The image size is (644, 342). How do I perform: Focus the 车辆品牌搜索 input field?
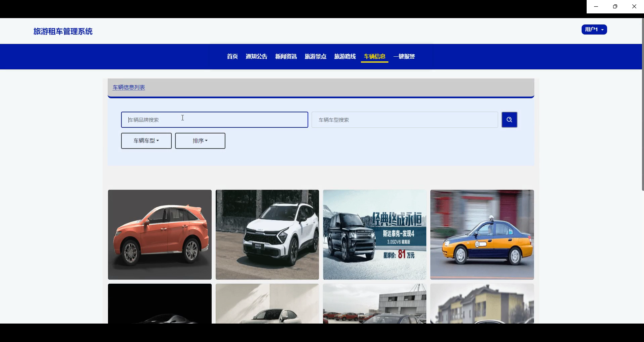click(215, 120)
